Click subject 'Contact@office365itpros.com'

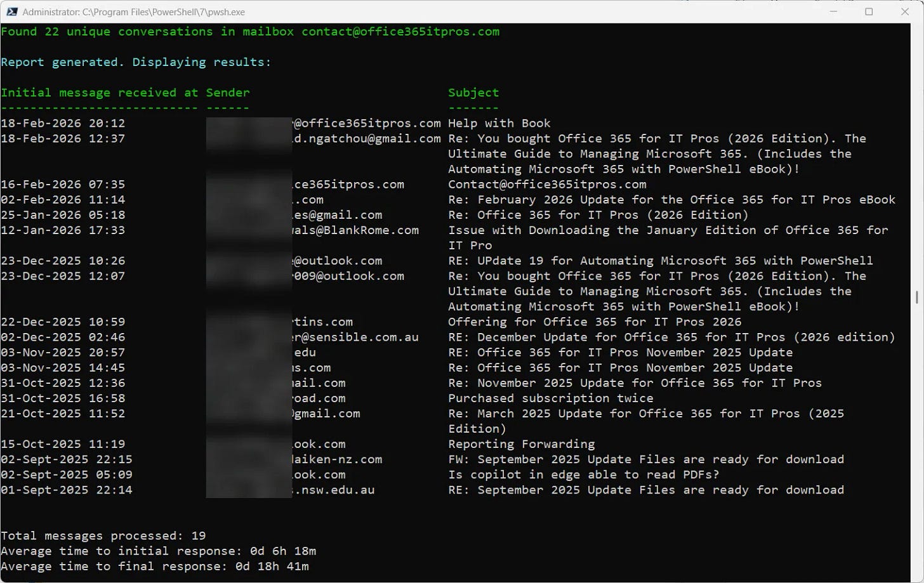(x=547, y=185)
